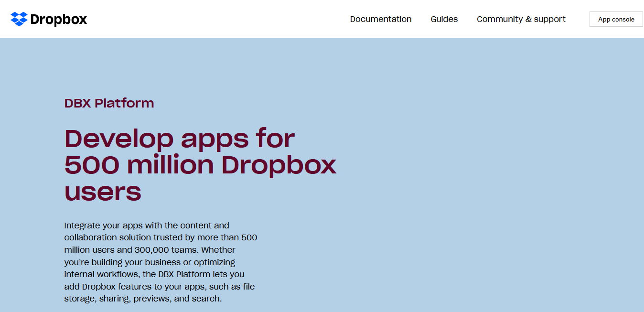Image resolution: width=644 pixels, height=312 pixels.
Task: Click empty white header space left of Documentation
Action: [215, 19]
